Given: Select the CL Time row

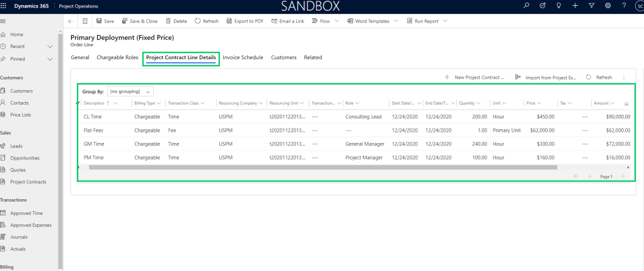Looking at the screenshot, I should pos(93,117).
